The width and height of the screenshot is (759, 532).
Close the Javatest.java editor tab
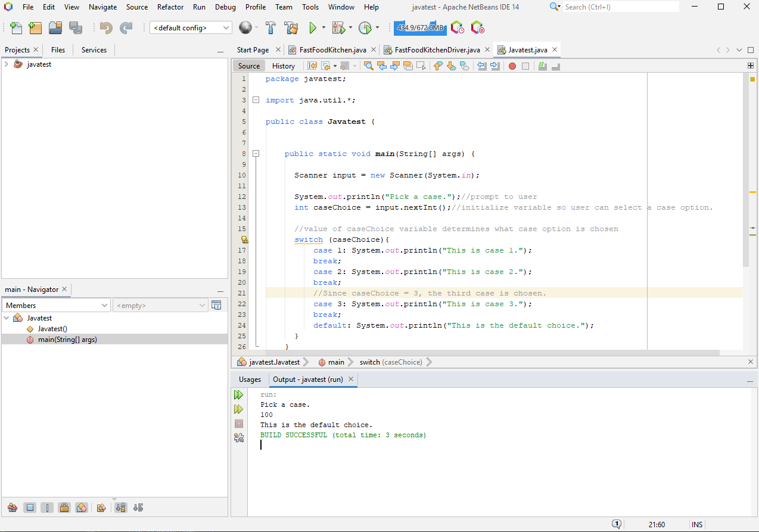(x=554, y=50)
